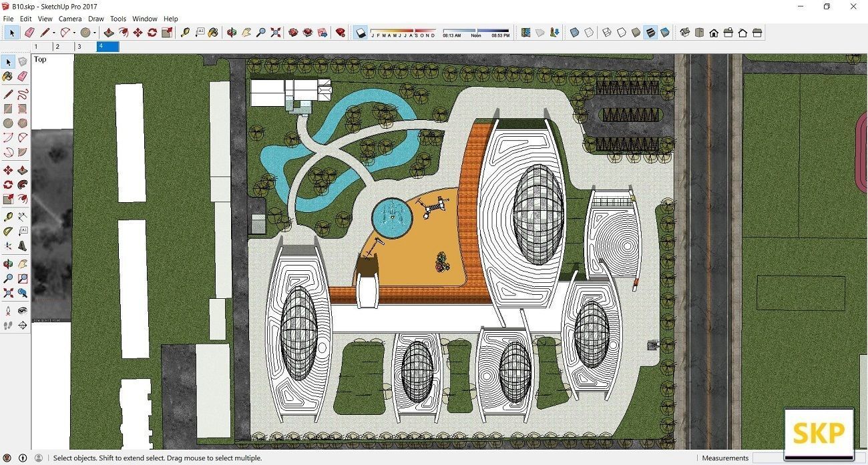Viewport: 868px width, 465px height.
Task: Select the Position Camera tool
Action: tap(8, 311)
